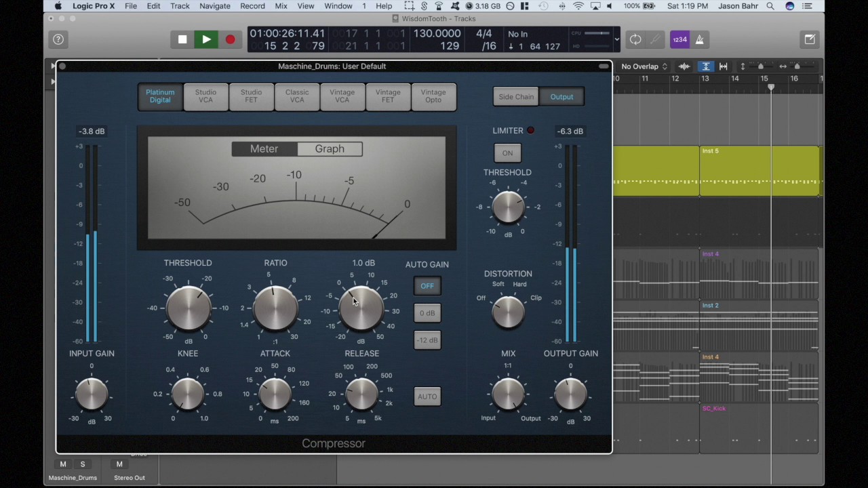
Task: Open Spotlight search in menu bar
Action: click(x=770, y=6)
